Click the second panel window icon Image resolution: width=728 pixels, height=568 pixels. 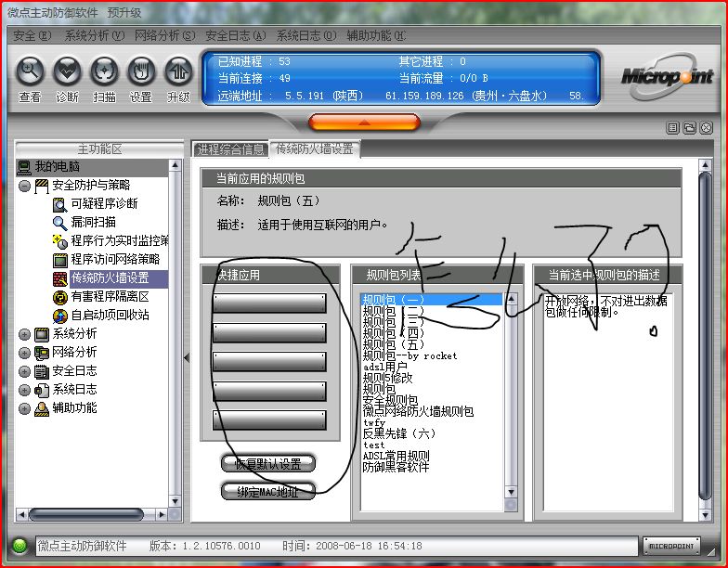(689, 128)
